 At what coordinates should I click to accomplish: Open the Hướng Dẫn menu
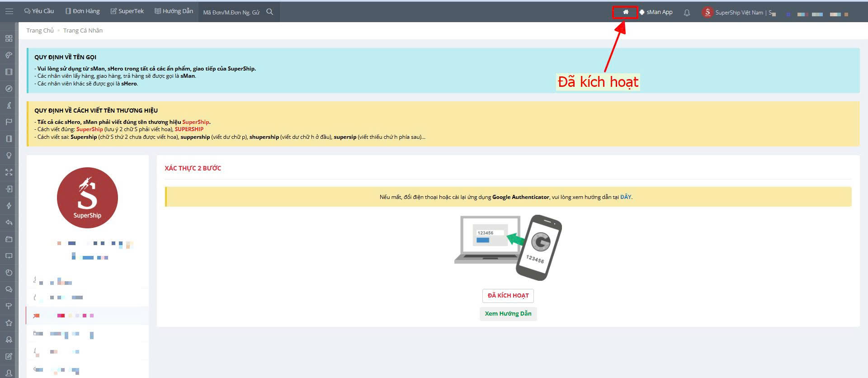pos(174,11)
